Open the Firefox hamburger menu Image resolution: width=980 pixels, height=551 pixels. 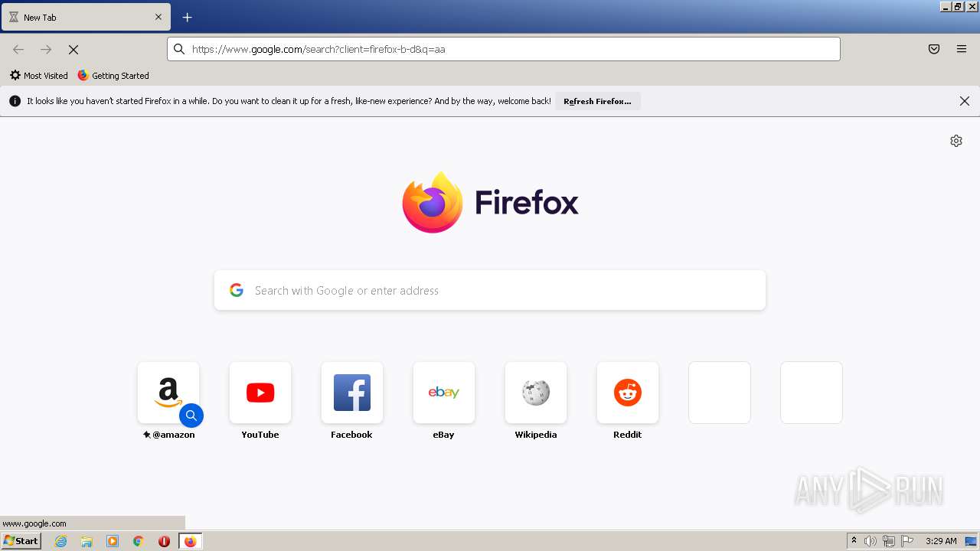point(962,49)
